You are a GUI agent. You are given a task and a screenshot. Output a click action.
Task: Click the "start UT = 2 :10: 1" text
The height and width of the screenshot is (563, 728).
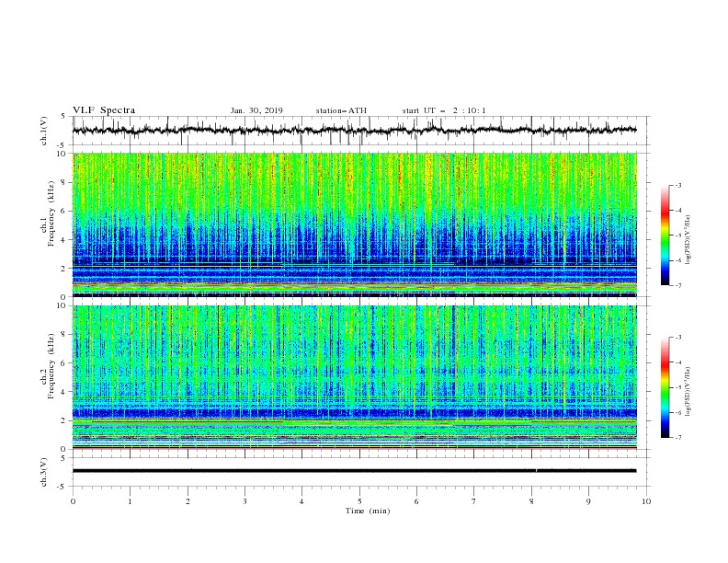pos(444,110)
